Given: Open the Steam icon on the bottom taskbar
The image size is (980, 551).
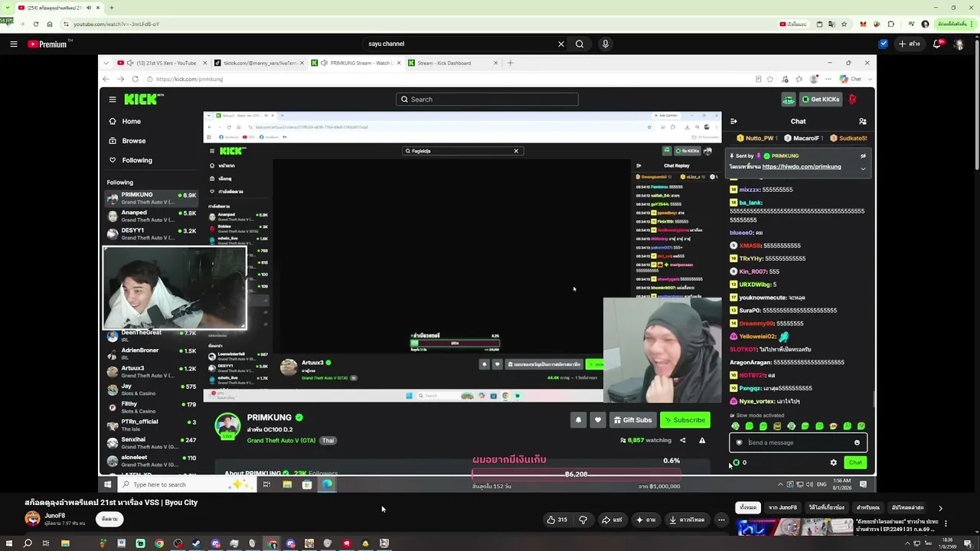Looking at the screenshot, I should 197,543.
